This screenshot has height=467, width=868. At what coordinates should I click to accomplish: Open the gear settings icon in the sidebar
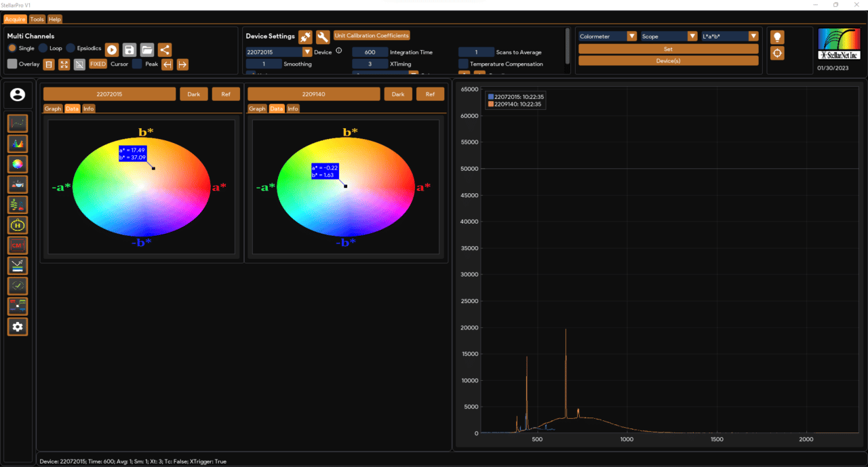click(x=17, y=326)
